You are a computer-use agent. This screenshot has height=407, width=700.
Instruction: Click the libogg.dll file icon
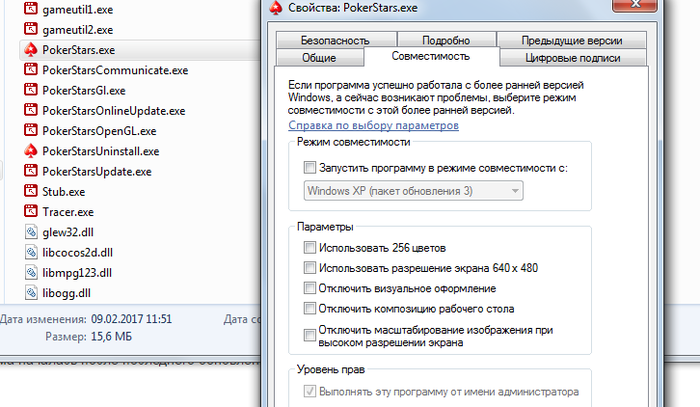[x=31, y=293]
